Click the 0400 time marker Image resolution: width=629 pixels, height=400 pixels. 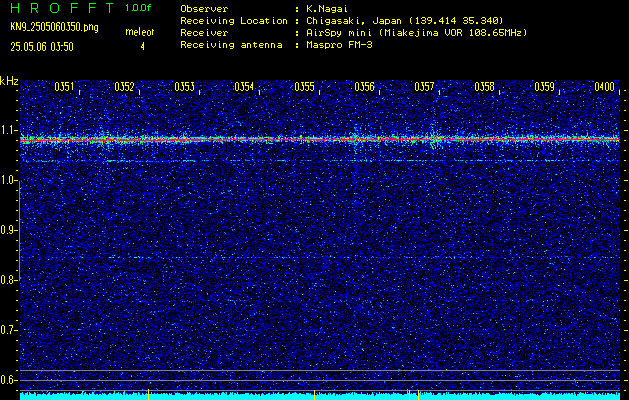click(x=605, y=87)
